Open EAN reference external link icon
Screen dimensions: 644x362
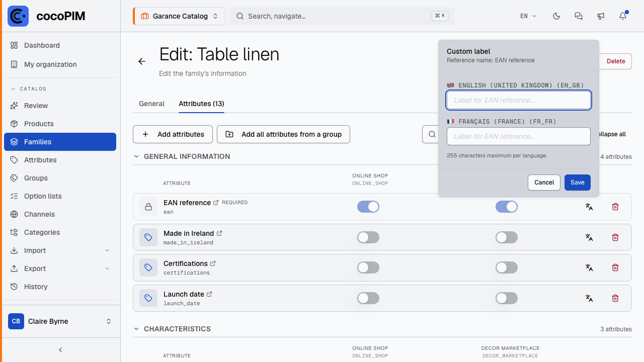point(216,203)
